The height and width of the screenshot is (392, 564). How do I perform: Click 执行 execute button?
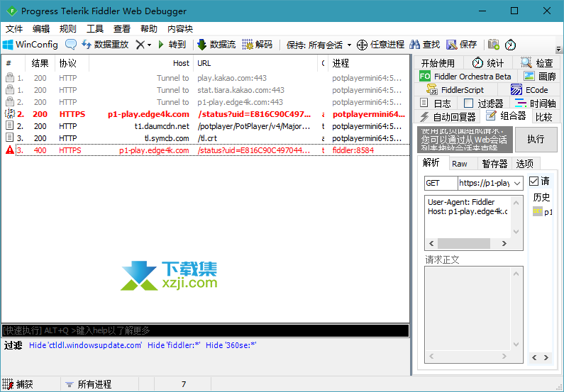pyautogui.click(x=536, y=140)
